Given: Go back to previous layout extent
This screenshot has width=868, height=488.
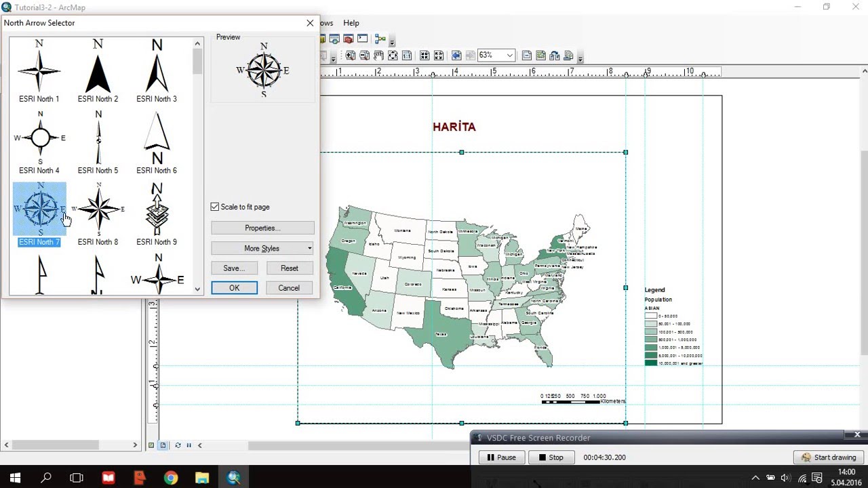Looking at the screenshot, I should coord(456,56).
